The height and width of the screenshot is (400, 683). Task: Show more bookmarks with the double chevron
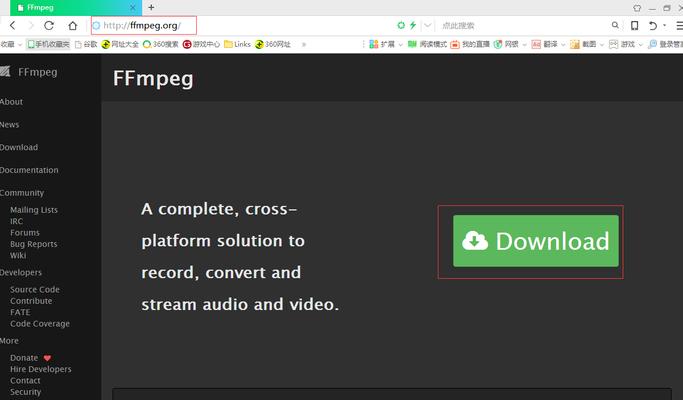click(x=304, y=44)
